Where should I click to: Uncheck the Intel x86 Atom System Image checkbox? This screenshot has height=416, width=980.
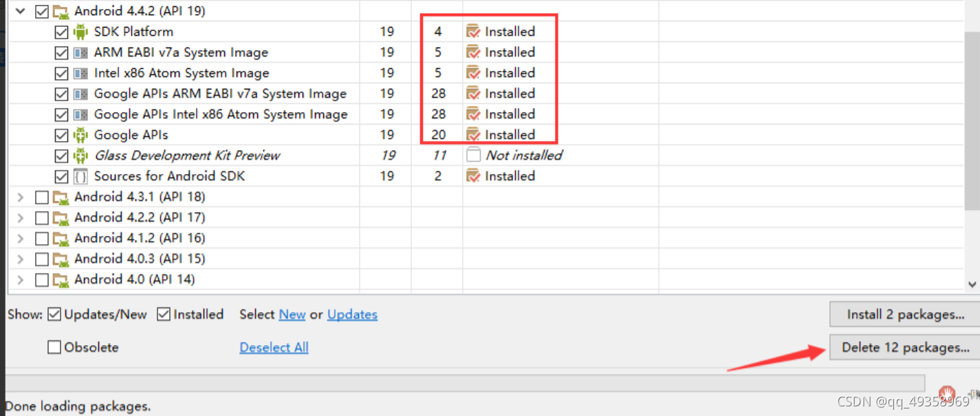(61, 73)
